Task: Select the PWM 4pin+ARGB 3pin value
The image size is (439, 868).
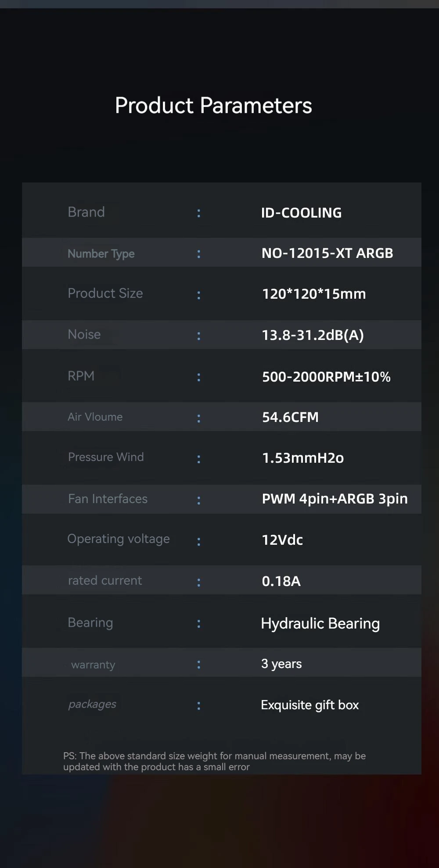Action: [335, 499]
